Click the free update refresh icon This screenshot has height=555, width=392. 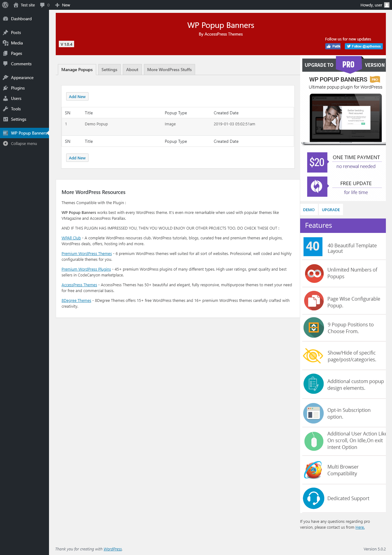coord(317,186)
